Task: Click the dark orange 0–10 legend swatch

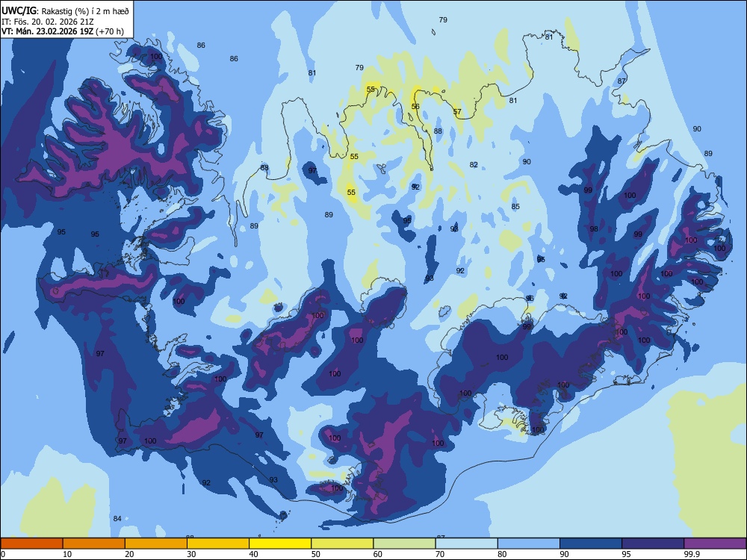Action: [x=31, y=544]
